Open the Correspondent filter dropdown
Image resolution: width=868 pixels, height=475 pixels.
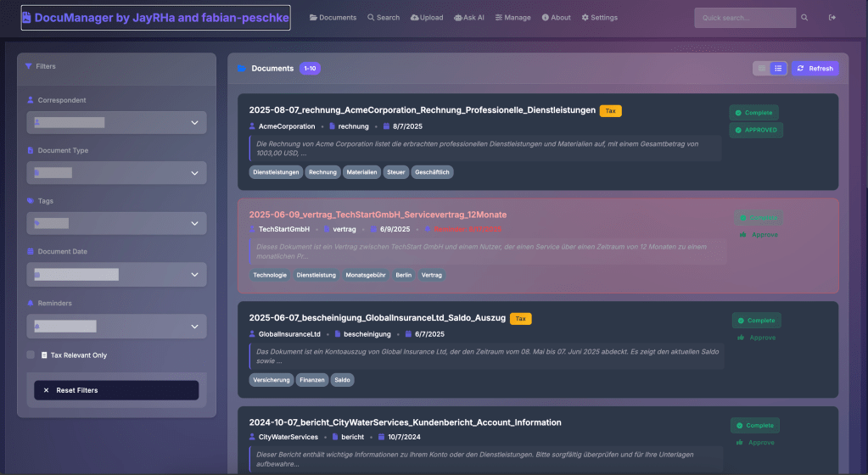(116, 123)
